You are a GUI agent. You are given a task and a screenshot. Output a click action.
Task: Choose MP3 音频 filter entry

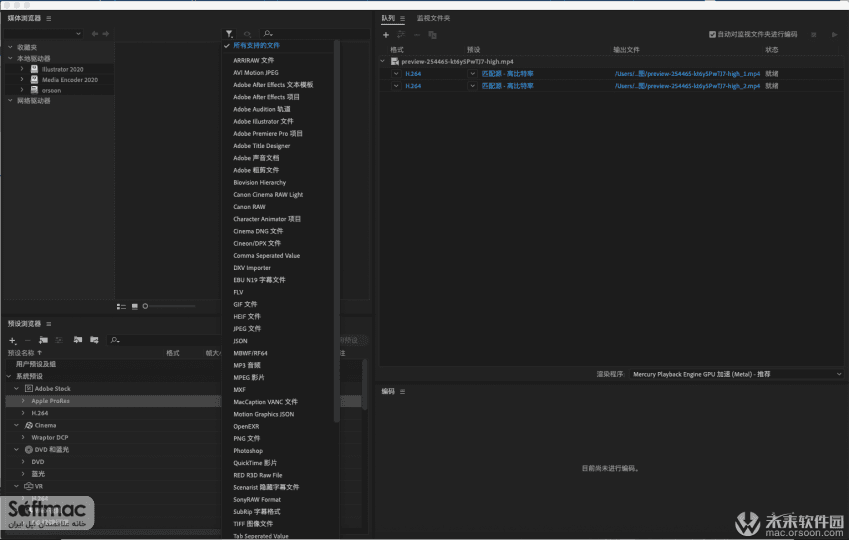coord(246,366)
